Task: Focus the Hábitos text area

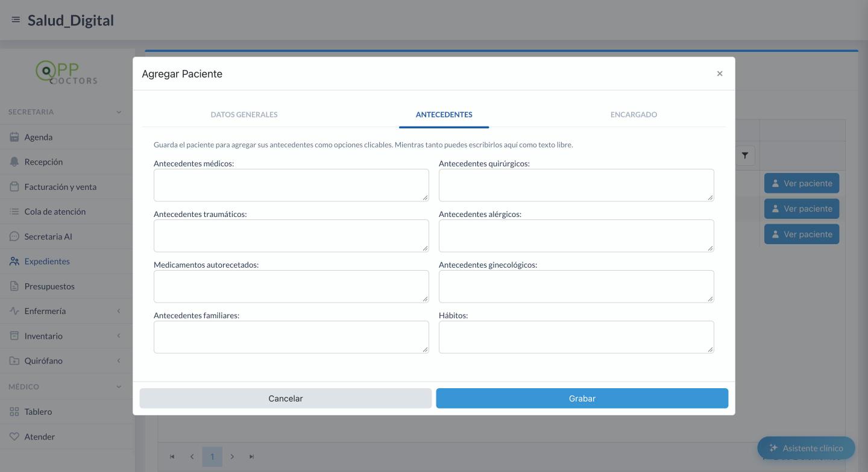Action: [x=576, y=337]
